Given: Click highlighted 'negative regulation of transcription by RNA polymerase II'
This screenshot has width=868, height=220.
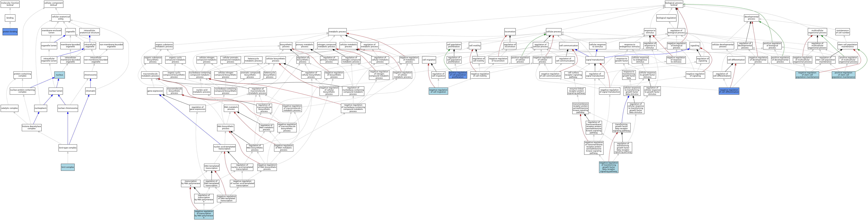Looking at the screenshot, I should coord(204,215).
